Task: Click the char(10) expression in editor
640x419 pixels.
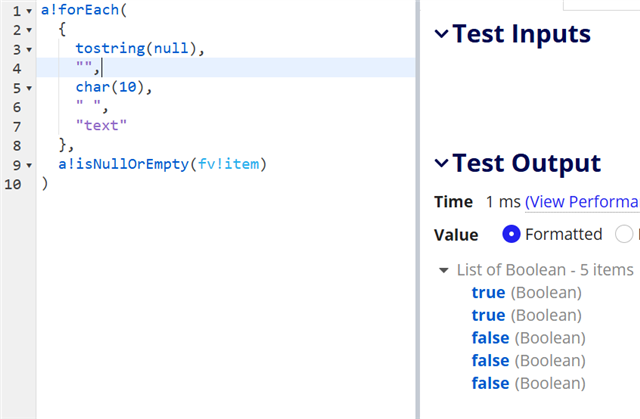Action: 110,87
